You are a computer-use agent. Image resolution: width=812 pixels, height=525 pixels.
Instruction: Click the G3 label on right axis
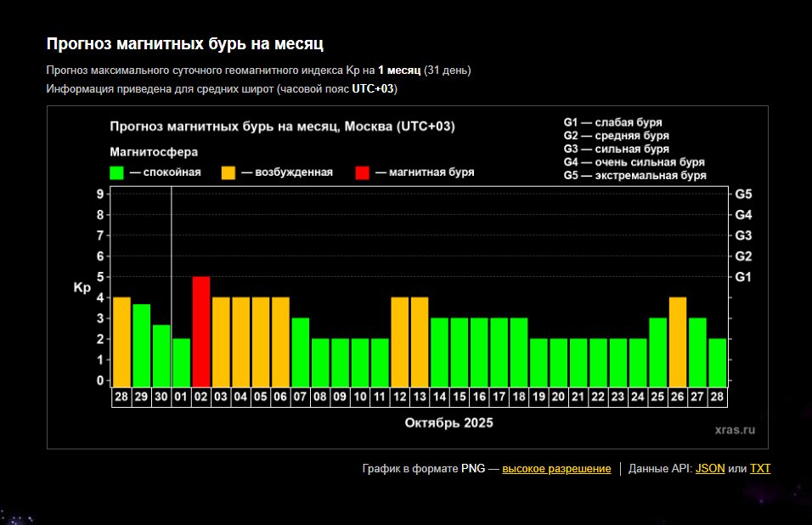click(x=743, y=235)
